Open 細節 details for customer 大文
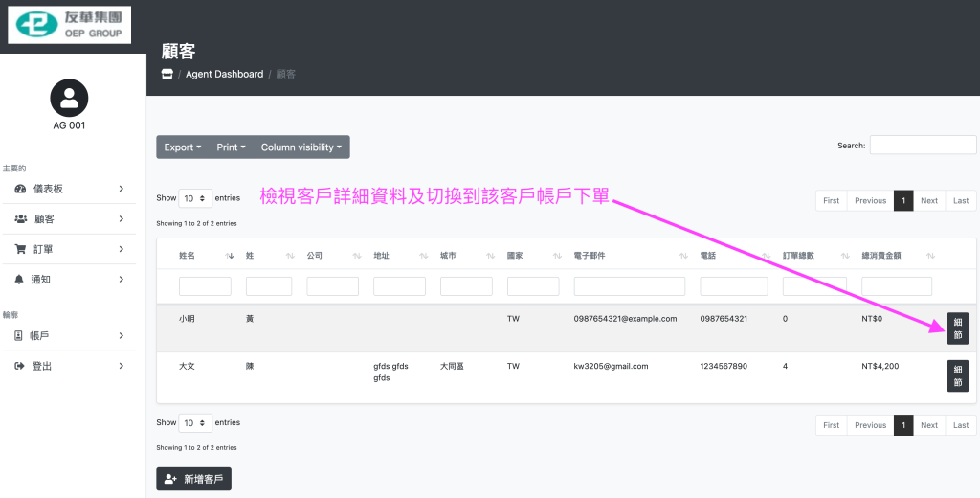 click(957, 375)
